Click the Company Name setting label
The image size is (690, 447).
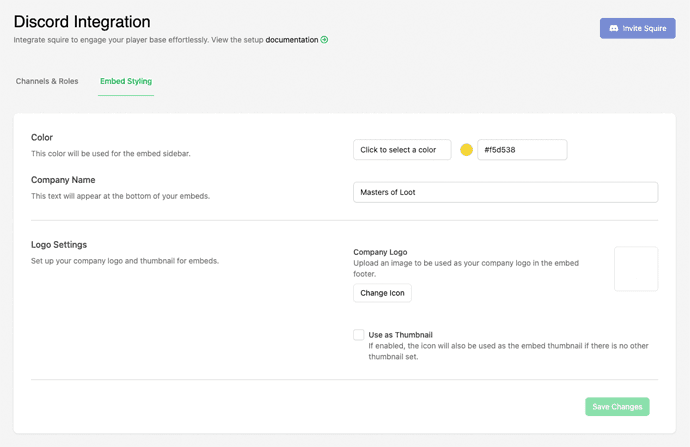coord(63,180)
